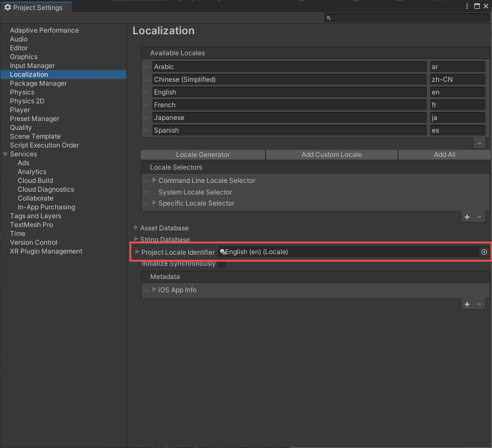Enable the Initialize Synchronously checkbox
This screenshot has width=492, height=448.
pyautogui.click(x=223, y=263)
